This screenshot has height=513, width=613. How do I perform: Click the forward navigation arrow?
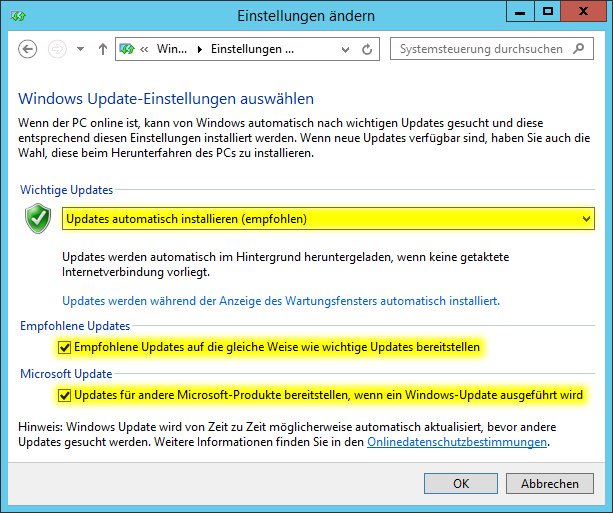[x=57, y=49]
